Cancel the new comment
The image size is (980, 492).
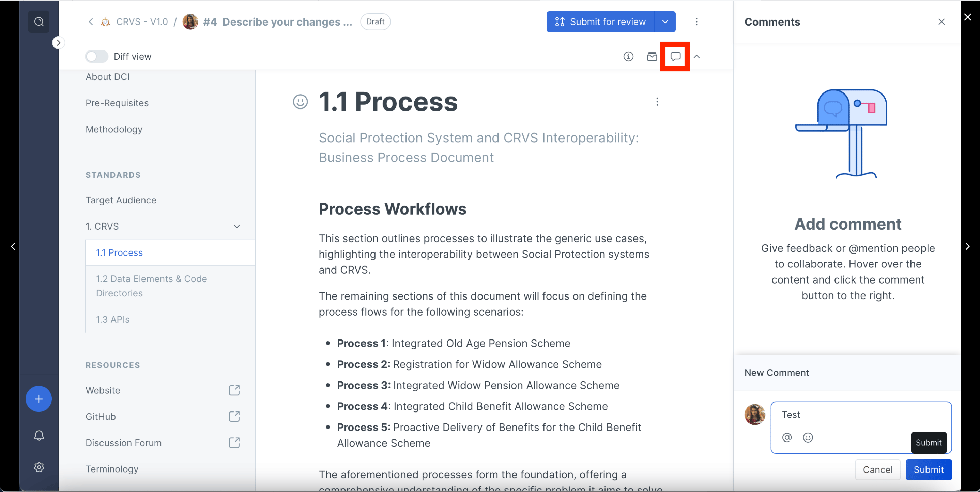[877, 469]
